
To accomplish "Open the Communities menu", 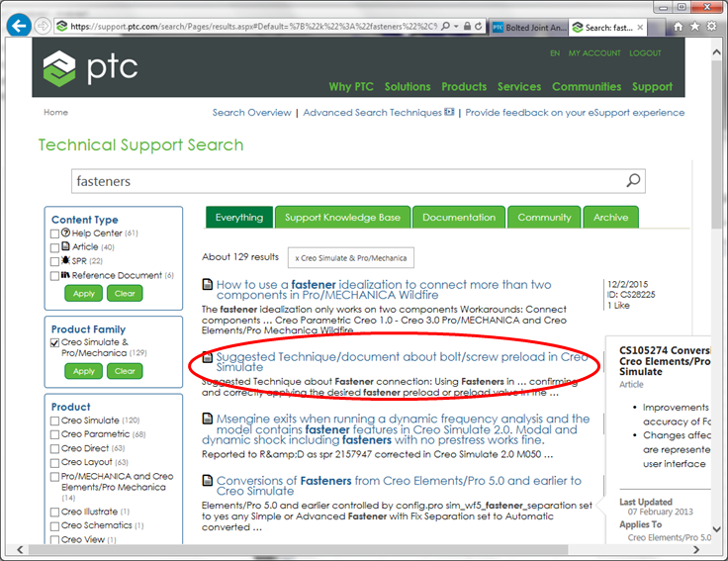I will click(587, 87).
